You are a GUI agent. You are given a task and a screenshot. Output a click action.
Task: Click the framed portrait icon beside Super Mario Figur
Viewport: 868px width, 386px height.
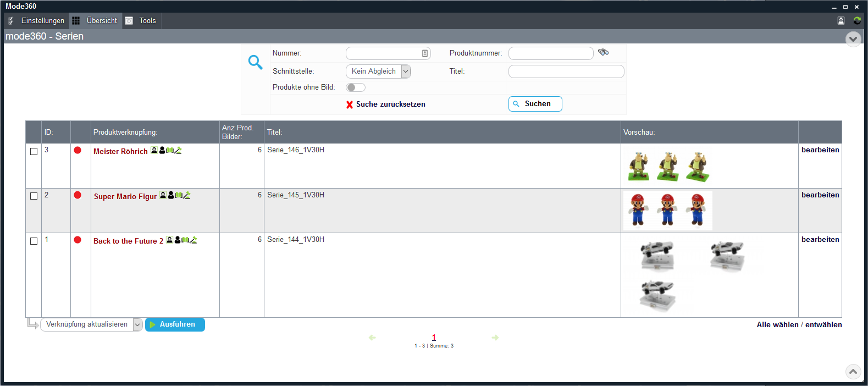click(x=163, y=195)
